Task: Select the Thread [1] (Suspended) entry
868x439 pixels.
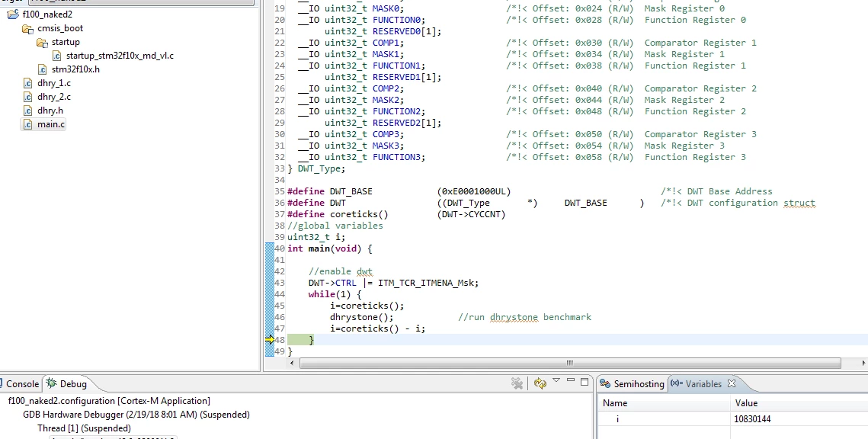Action: pos(84,428)
